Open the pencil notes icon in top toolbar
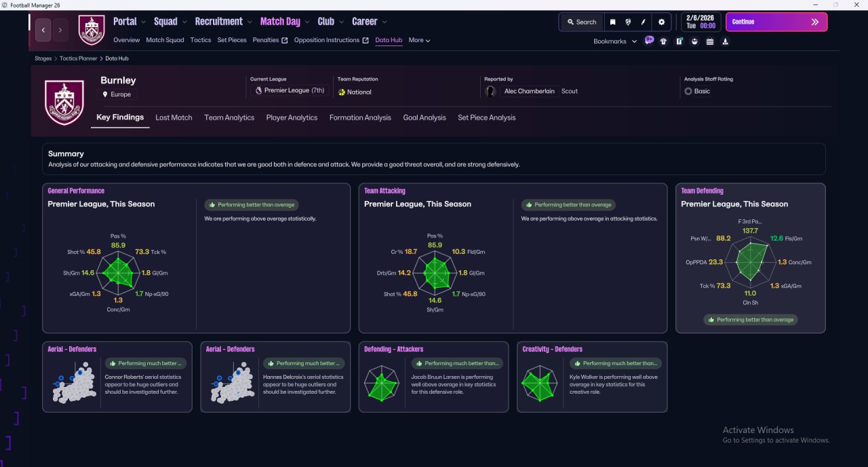This screenshot has height=467, width=868. [644, 22]
